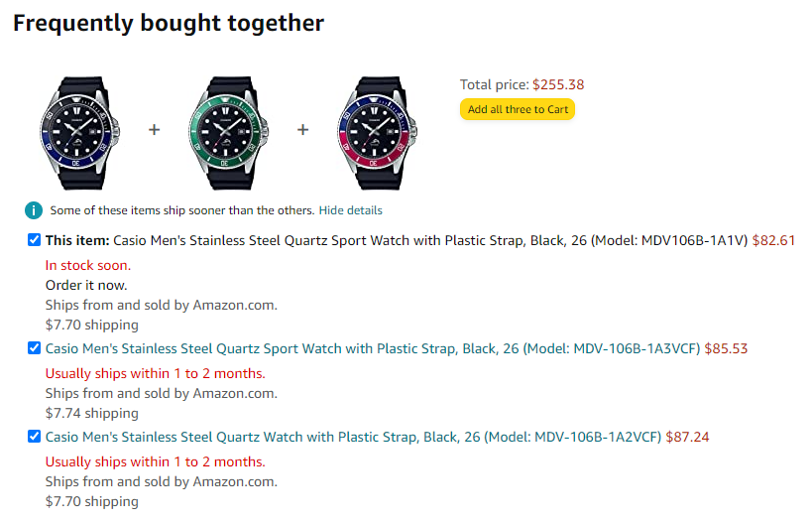
Task: Click the blue info circle icon
Action: (34, 210)
